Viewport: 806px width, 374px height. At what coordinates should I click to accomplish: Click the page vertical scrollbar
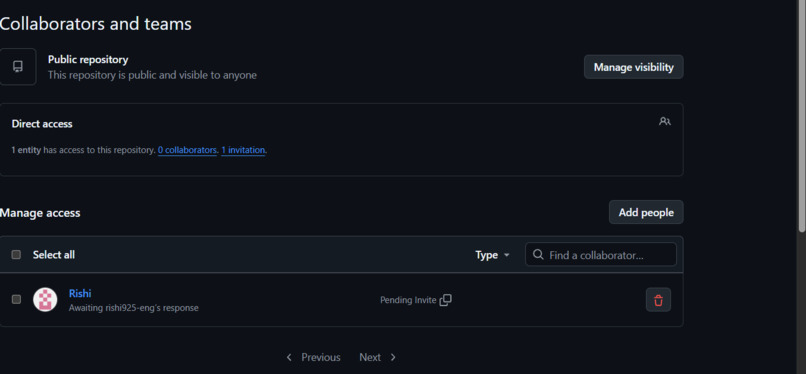pos(801,116)
